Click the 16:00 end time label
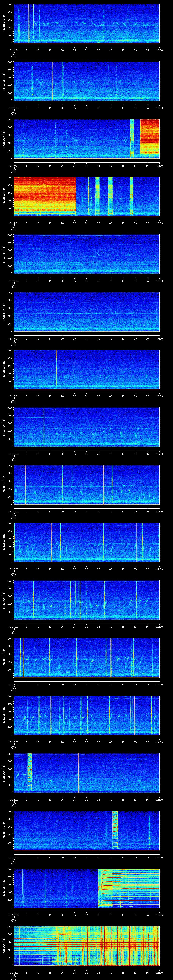This screenshot has width=173, height=980. pyautogui.click(x=159, y=281)
